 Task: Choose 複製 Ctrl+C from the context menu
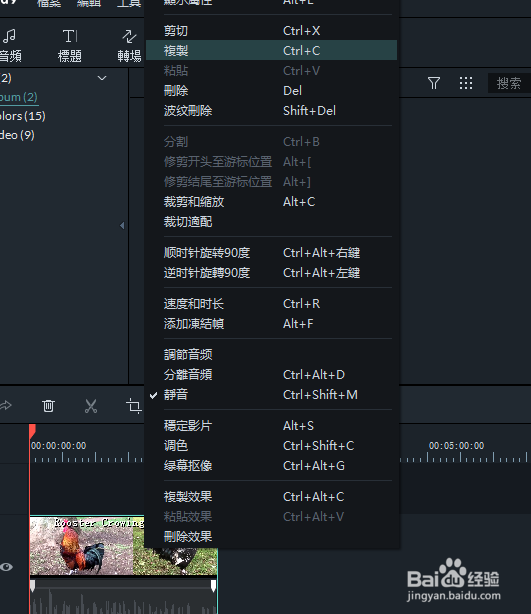(x=271, y=51)
